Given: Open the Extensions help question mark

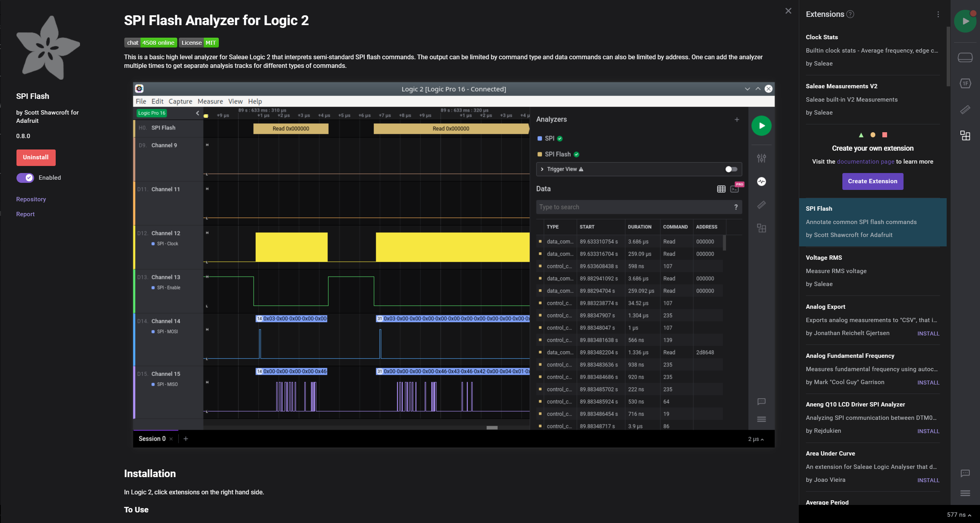Looking at the screenshot, I should pos(850,15).
